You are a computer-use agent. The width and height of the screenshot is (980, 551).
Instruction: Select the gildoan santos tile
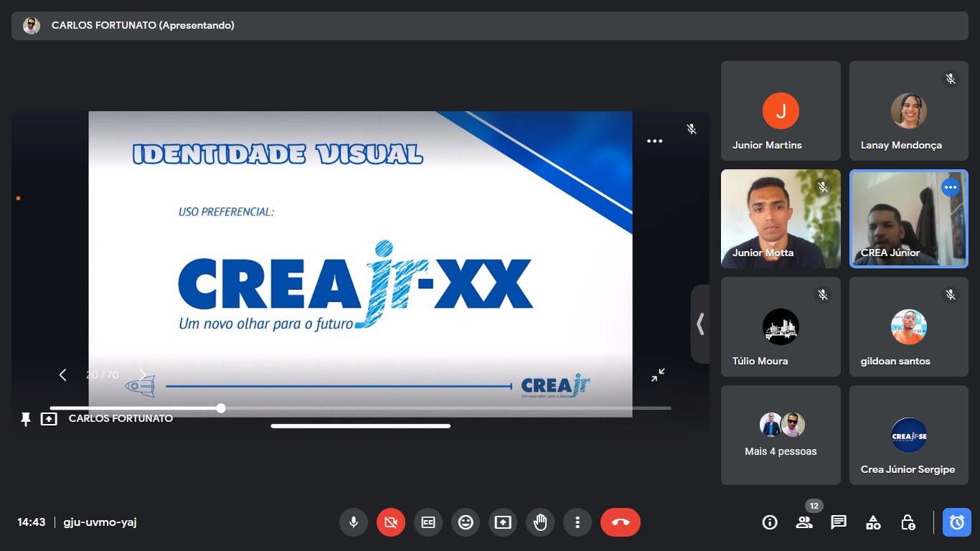(x=909, y=327)
